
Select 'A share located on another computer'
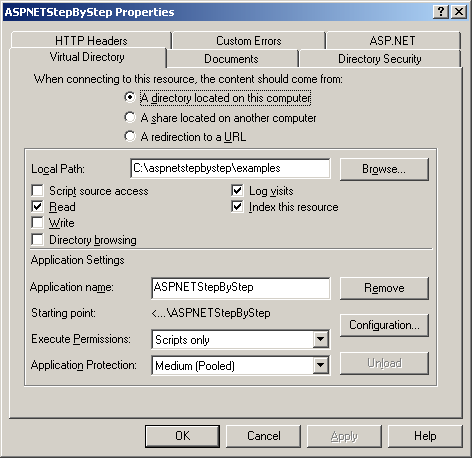coord(130,117)
